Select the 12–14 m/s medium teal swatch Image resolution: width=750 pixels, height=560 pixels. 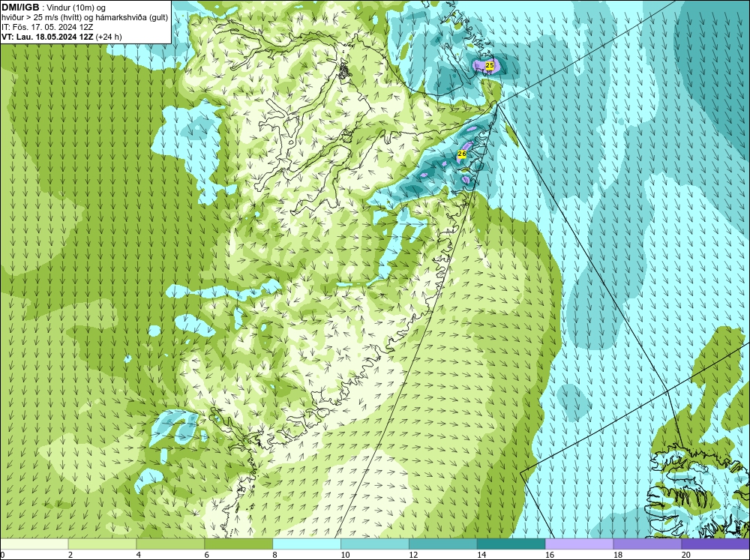click(443, 544)
